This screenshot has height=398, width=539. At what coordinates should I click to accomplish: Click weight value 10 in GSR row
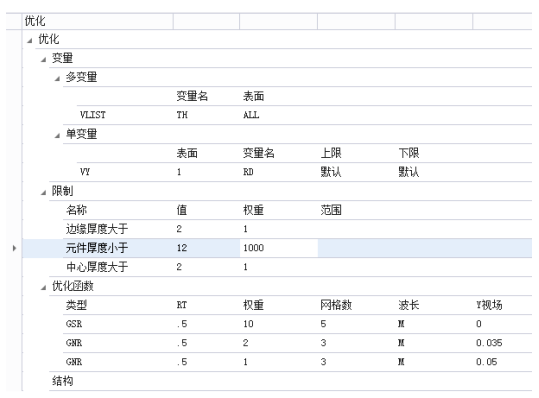pyautogui.click(x=248, y=324)
